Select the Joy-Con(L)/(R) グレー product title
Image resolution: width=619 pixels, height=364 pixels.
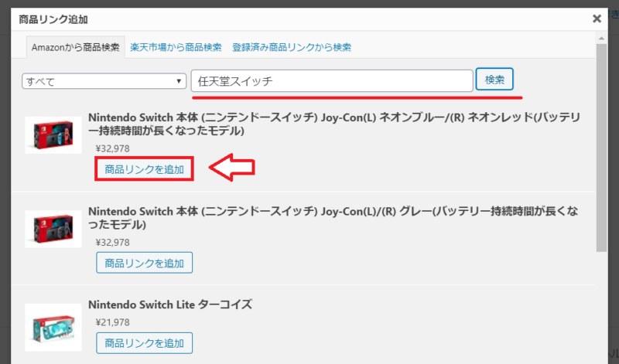333,218
